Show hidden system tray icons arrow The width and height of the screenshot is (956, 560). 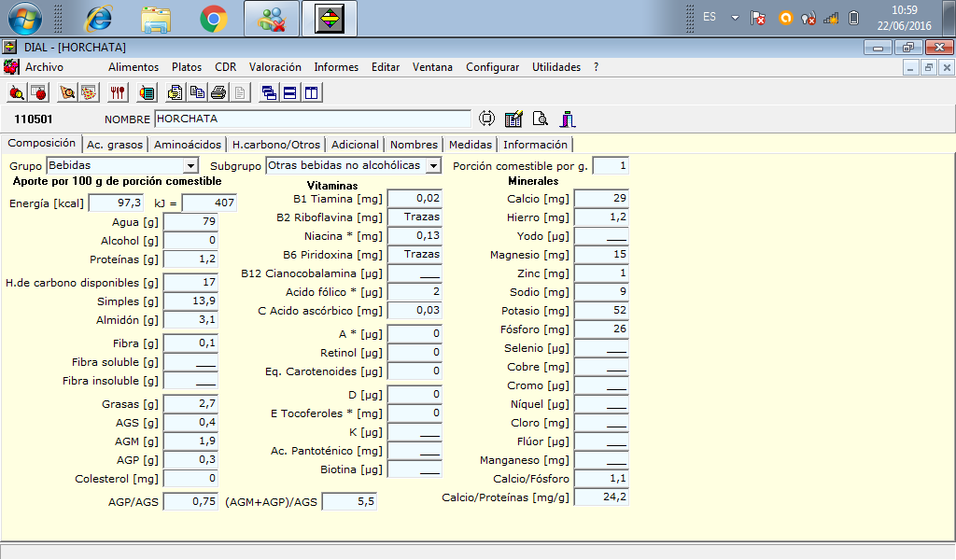[735, 18]
